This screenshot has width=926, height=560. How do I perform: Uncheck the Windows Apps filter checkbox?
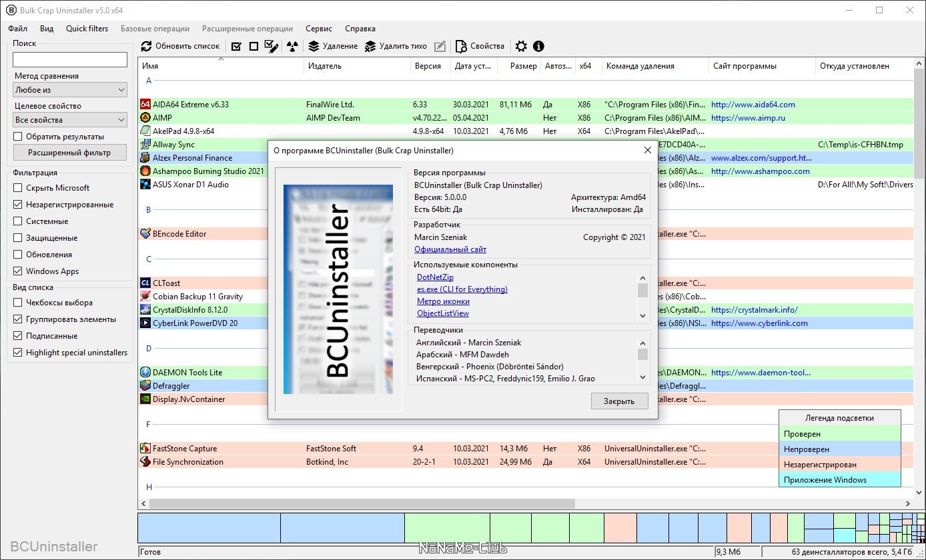(x=18, y=271)
